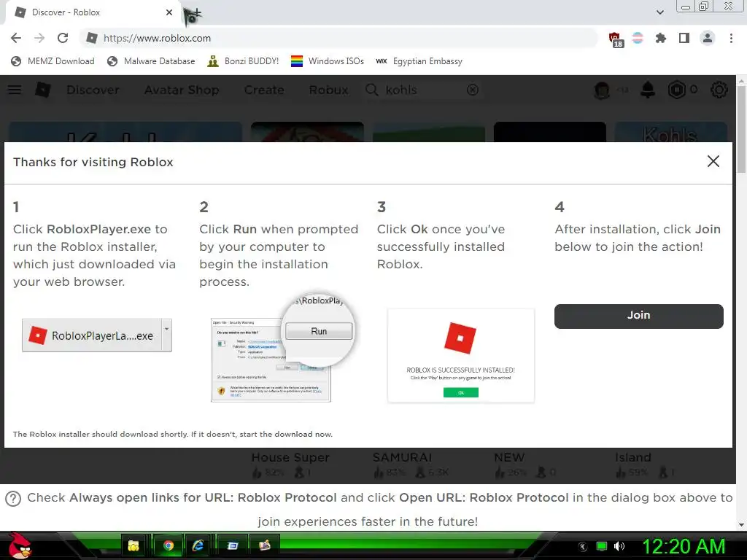Reload the Roblox page
747x560 pixels.
click(63, 38)
